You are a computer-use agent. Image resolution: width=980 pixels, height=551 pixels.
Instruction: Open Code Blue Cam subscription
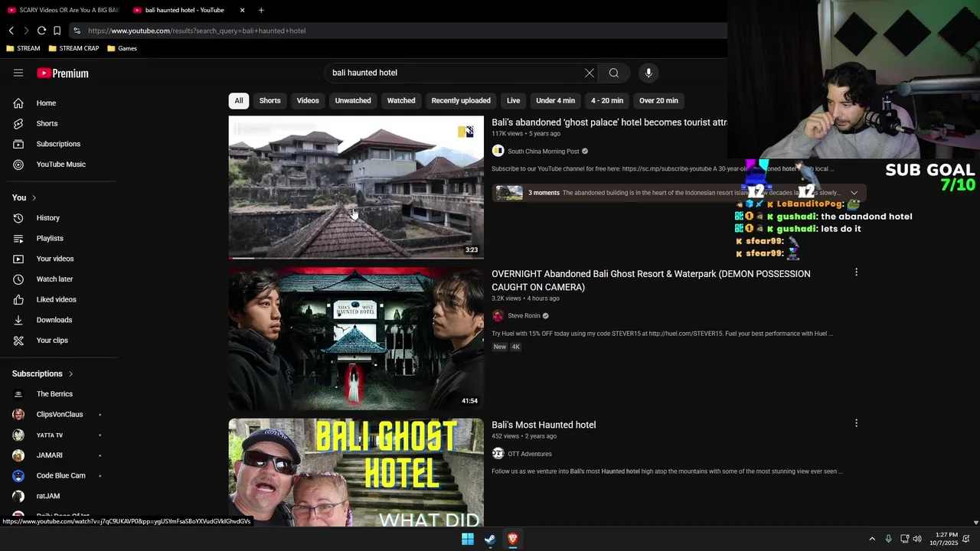click(59, 475)
